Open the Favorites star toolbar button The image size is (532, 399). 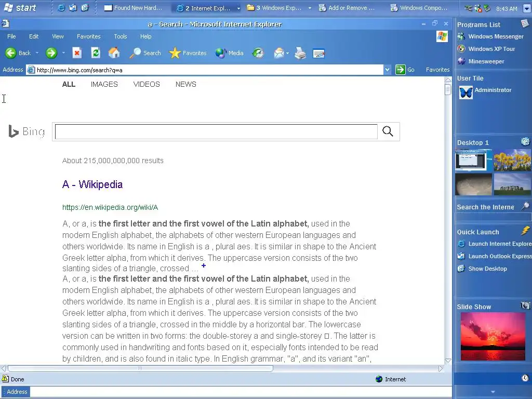click(188, 53)
